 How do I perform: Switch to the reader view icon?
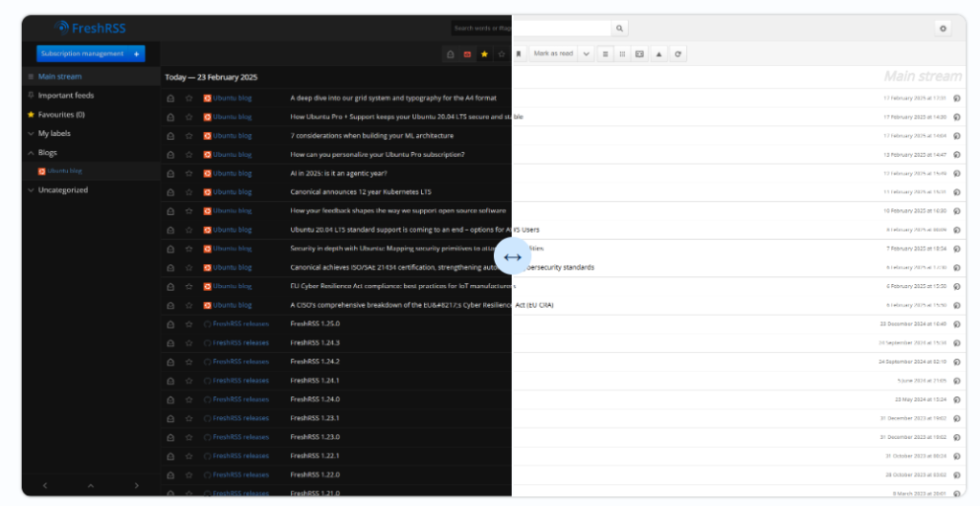[639, 55]
